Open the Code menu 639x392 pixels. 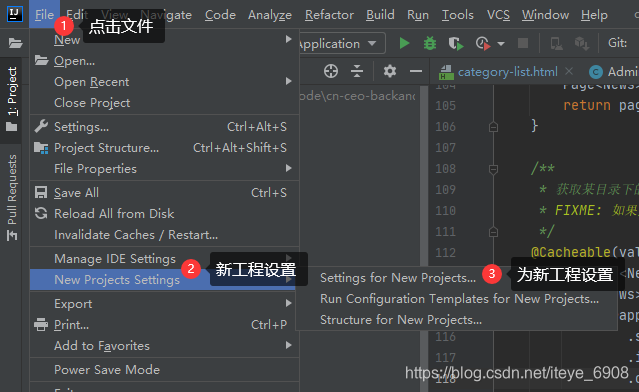(x=220, y=15)
